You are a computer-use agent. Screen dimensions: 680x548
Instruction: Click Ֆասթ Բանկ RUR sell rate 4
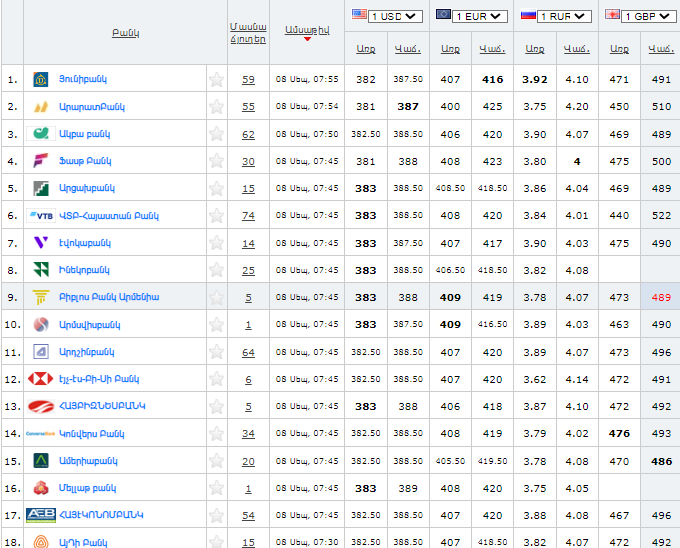tap(577, 161)
